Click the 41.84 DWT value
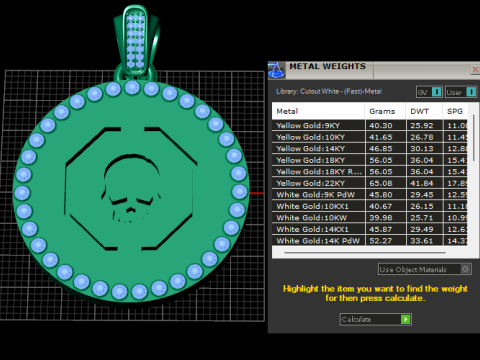Image resolution: width=480 pixels, height=360 pixels. point(422,183)
